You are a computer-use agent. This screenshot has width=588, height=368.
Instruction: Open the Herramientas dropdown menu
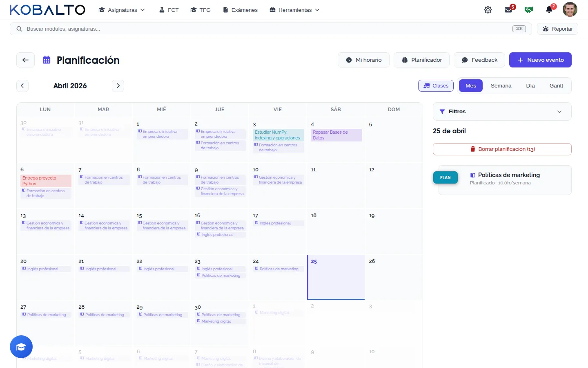point(294,10)
